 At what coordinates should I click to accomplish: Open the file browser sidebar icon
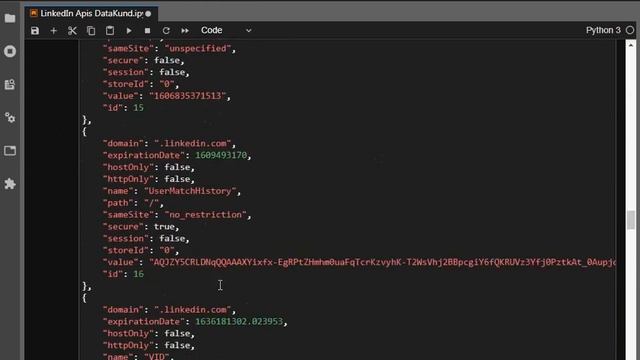[x=10, y=18]
